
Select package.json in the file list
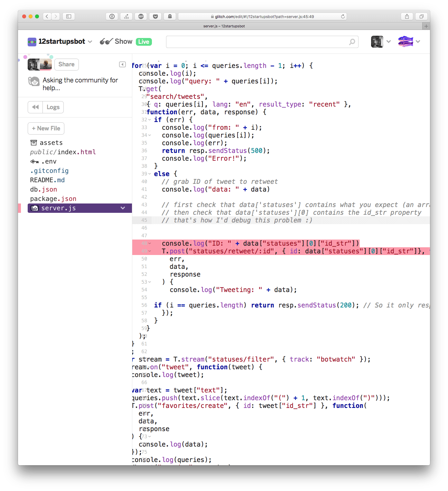[x=53, y=199]
